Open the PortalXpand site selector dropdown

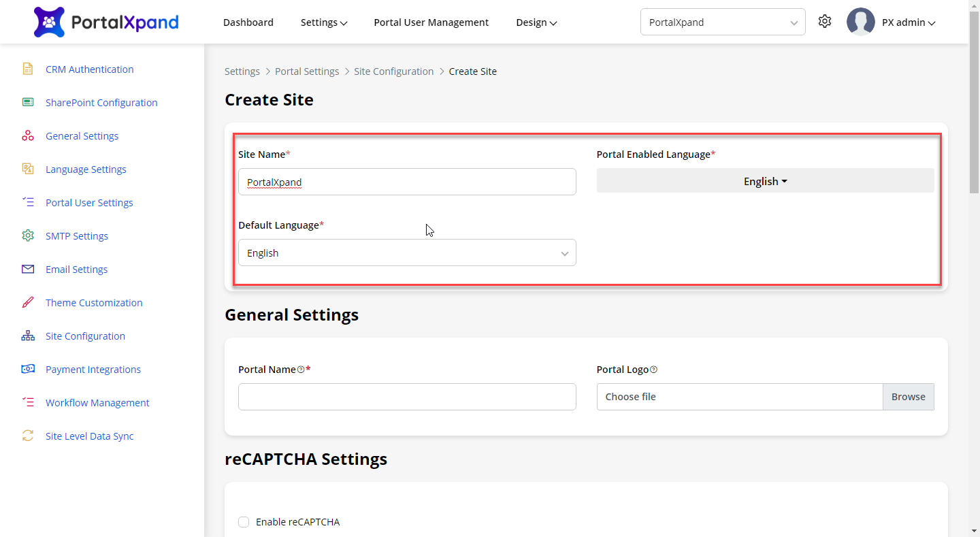pos(723,22)
